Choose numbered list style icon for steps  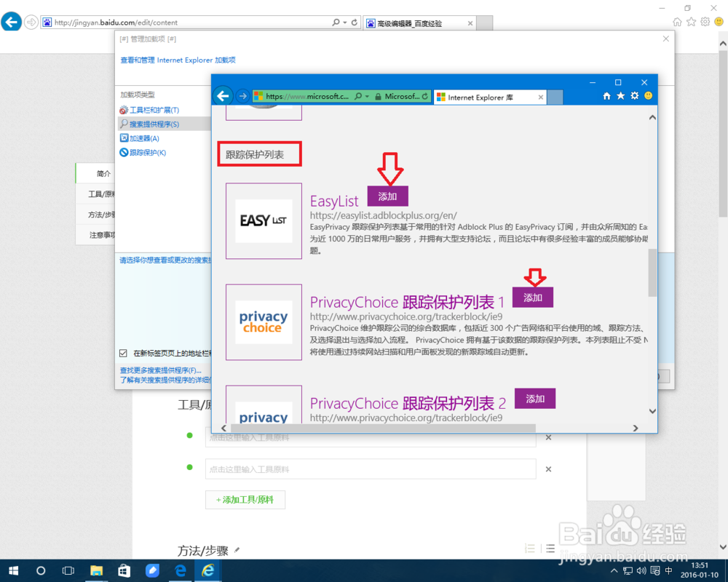click(x=530, y=549)
